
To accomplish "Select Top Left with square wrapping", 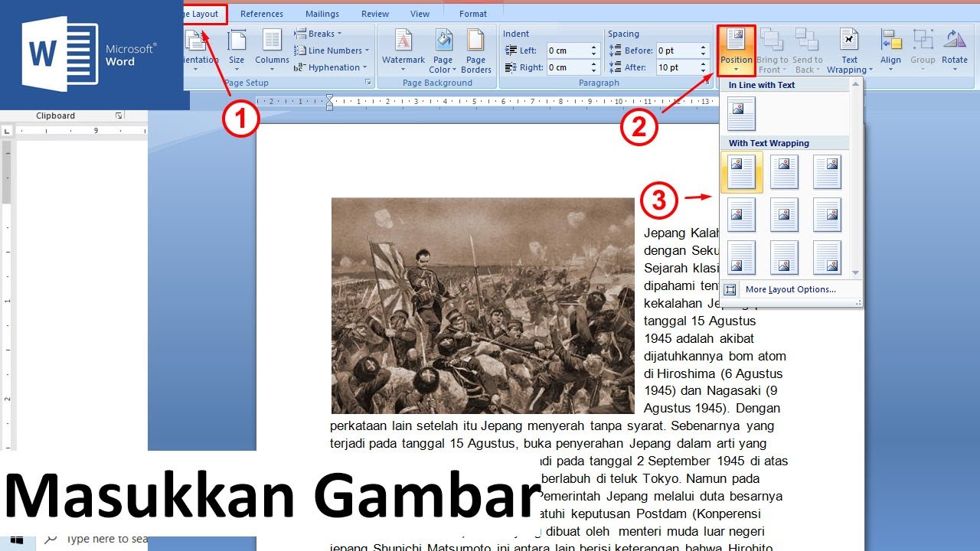I will click(741, 171).
